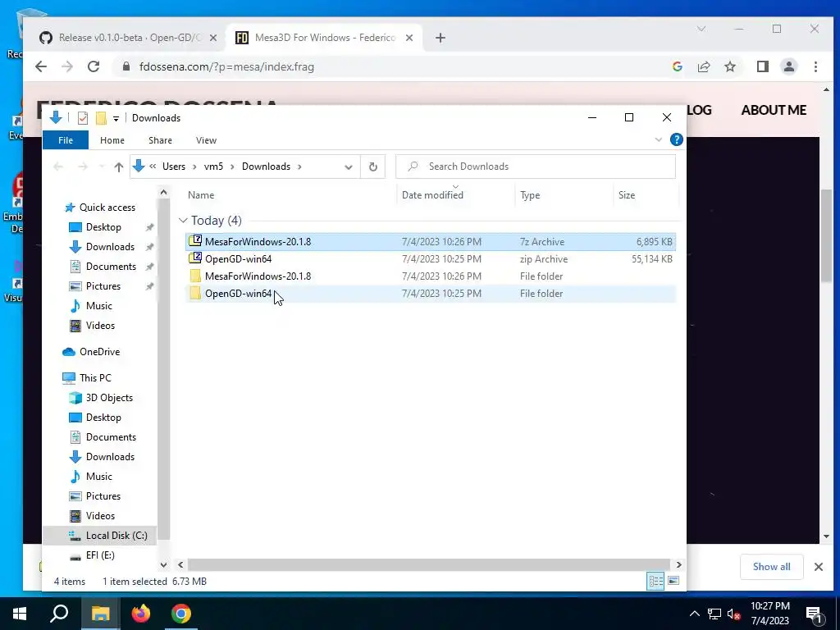Expand breadcrumb chevron after Downloads
Image resolution: width=840 pixels, height=630 pixels.
point(299,167)
